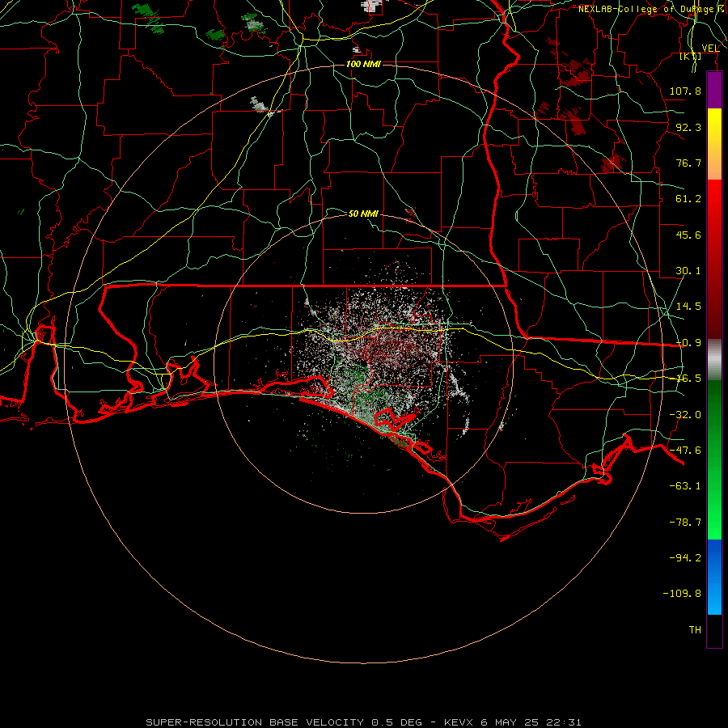This screenshot has height=728, width=728.
Task: Click the 14.5 velocity legend value
Action: [688, 307]
